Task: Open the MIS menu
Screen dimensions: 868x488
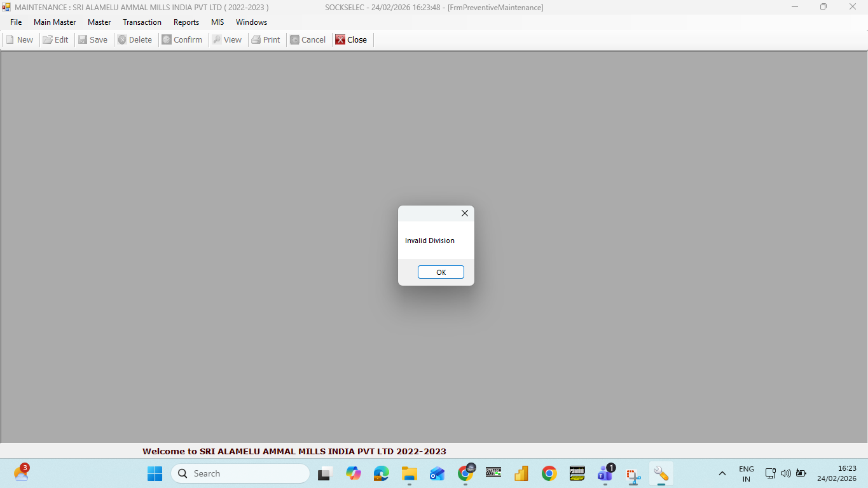Action: [x=217, y=22]
